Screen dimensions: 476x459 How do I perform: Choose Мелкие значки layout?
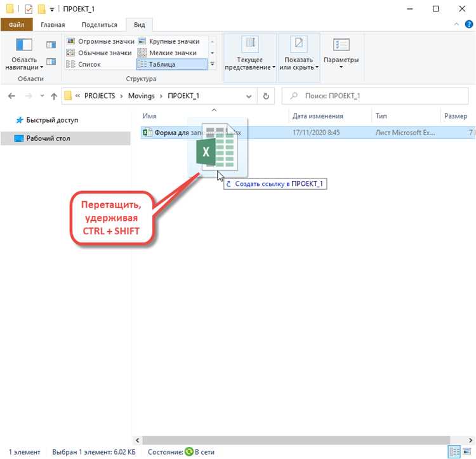coord(168,53)
